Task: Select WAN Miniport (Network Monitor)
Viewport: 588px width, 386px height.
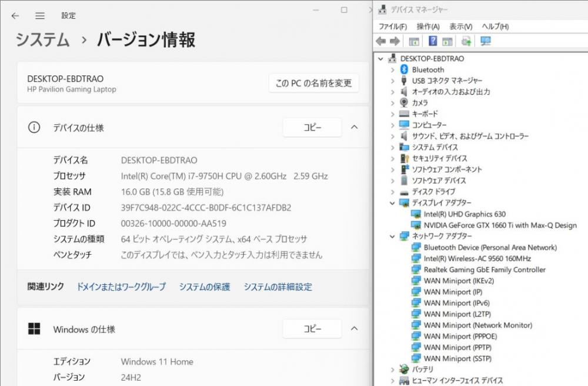Action: (x=477, y=325)
